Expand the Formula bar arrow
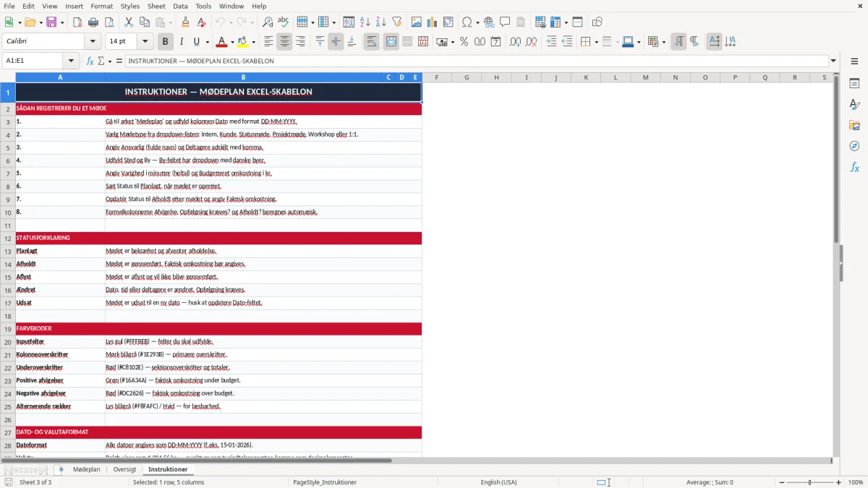Viewport: 868px width, 488px height. [833, 61]
